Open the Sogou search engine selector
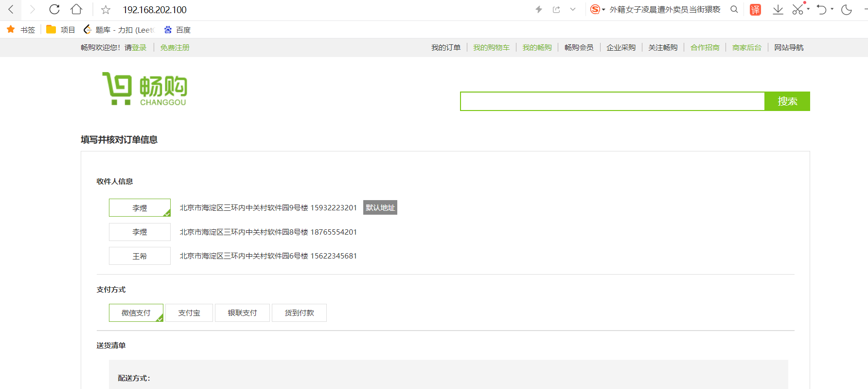Screen dimensions: 868x389 598,9
